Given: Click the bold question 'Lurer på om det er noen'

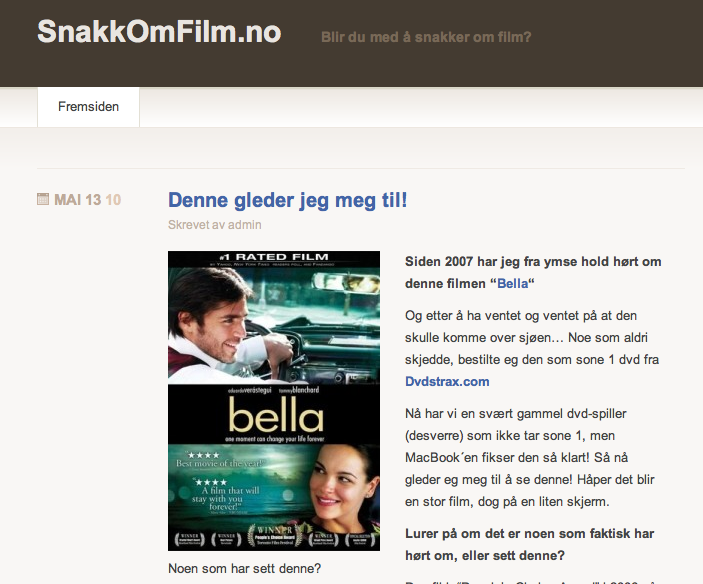Looking at the screenshot, I should tap(529, 545).
